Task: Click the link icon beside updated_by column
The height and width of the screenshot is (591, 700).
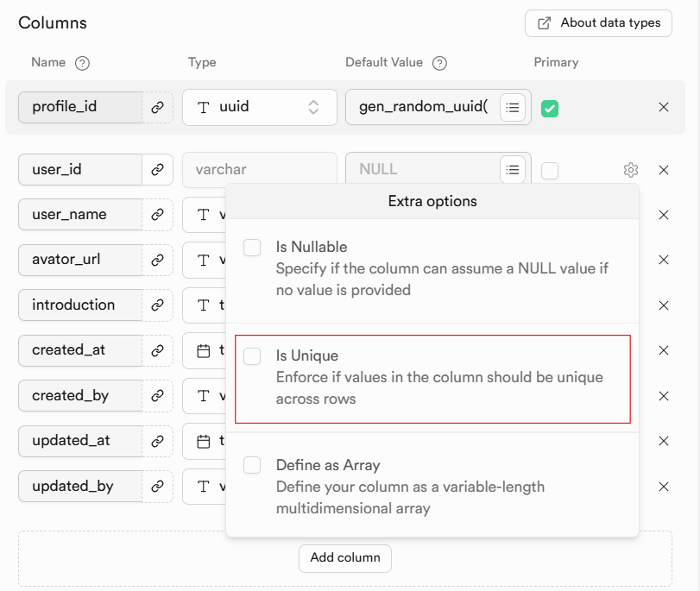Action: click(x=157, y=487)
